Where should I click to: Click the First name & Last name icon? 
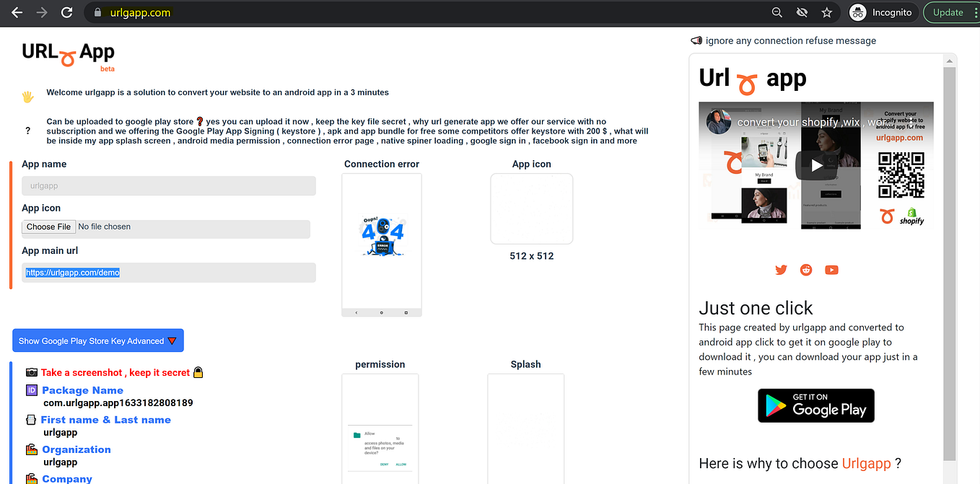click(x=31, y=420)
